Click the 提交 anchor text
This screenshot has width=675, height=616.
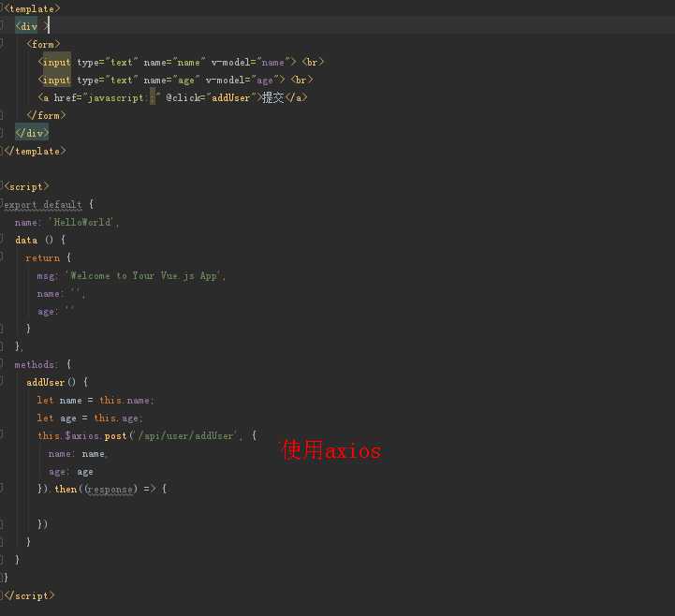(273, 97)
